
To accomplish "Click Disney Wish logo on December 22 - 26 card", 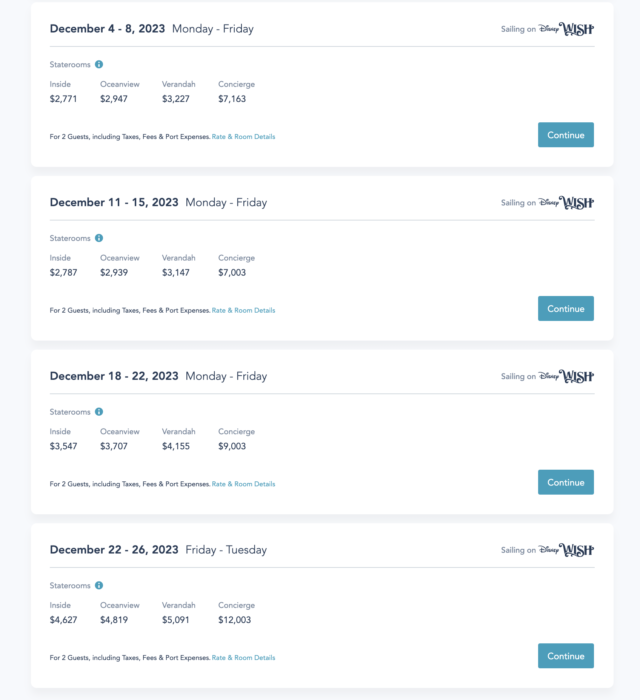I will coord(566,550).
